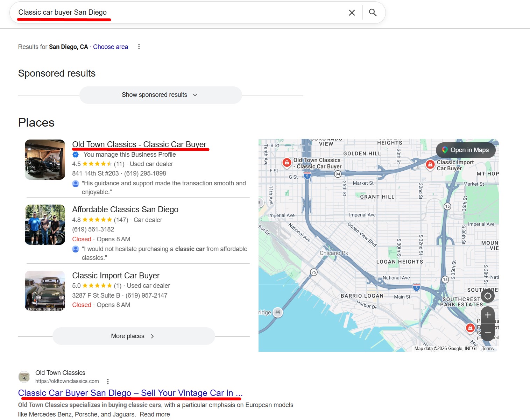Screen dimensions: 530x420
Task: Open the three-dot menu beside Choose area
Action: (x=139, y=47)
